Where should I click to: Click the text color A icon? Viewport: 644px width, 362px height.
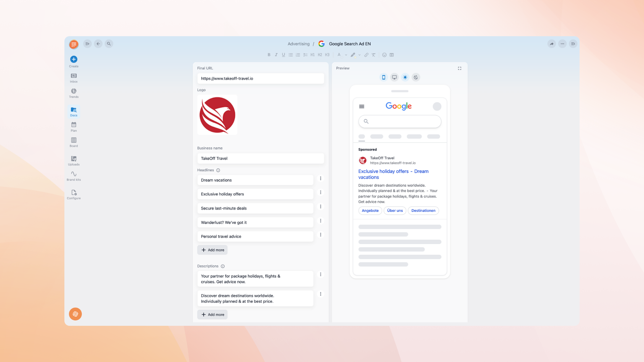pyautogui.click(x=339, y=55)
